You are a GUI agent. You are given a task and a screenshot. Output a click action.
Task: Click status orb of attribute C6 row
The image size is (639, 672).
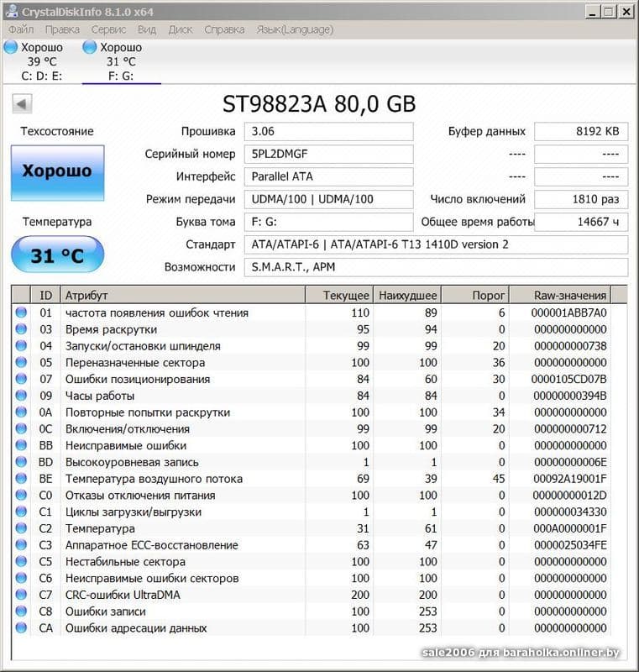[21, 578]
